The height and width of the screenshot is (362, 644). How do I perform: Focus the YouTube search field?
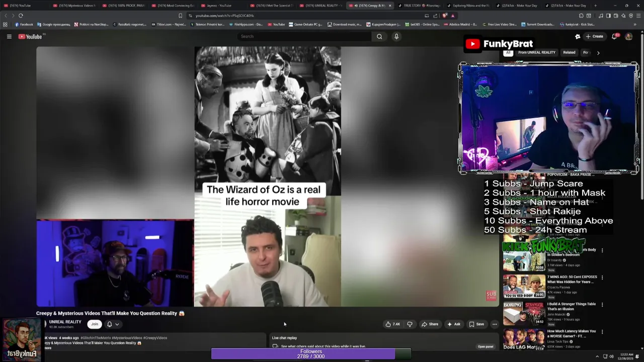[304, 36]
